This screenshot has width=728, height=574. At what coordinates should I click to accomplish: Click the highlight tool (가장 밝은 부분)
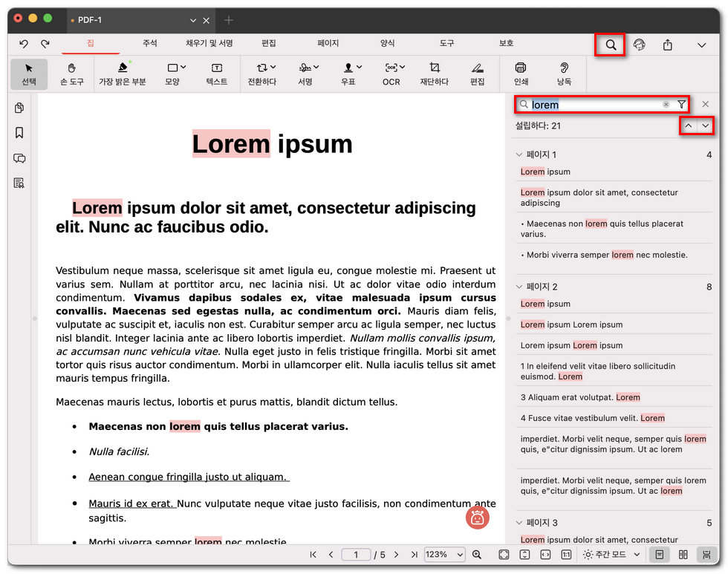tap(123, 74)
